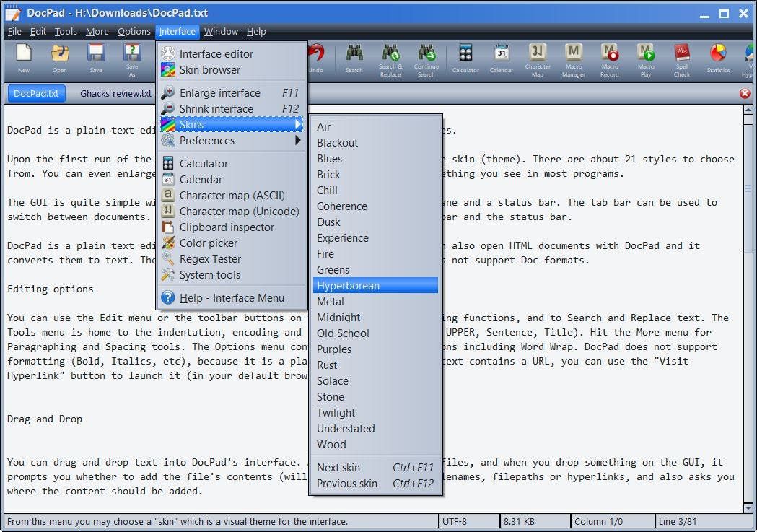Screen dimensions: 757x532
Task: Open System tools menu entry
Action: 232,275
